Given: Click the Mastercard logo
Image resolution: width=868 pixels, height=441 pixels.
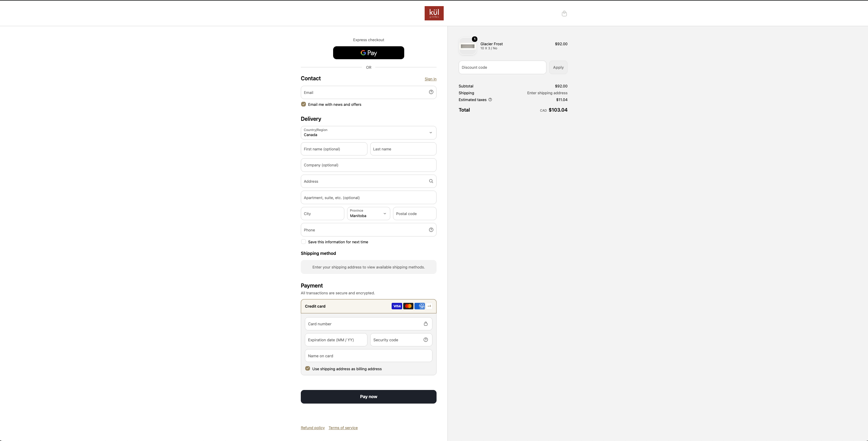Looking at the screenshot, I should [408, 306].
